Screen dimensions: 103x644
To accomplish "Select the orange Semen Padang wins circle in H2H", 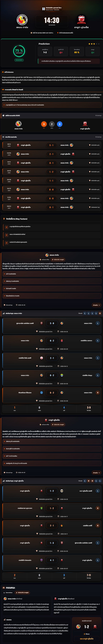I will (44, 124).
